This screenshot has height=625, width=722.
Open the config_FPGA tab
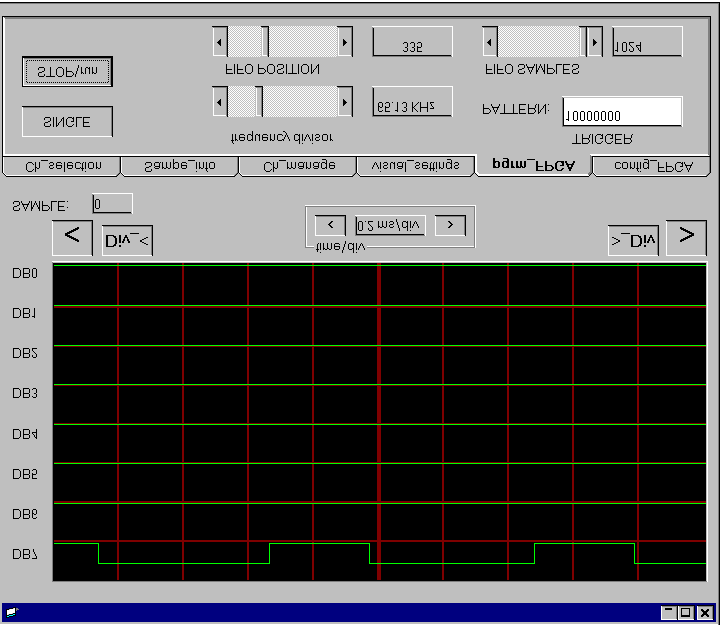click(652, 166)
